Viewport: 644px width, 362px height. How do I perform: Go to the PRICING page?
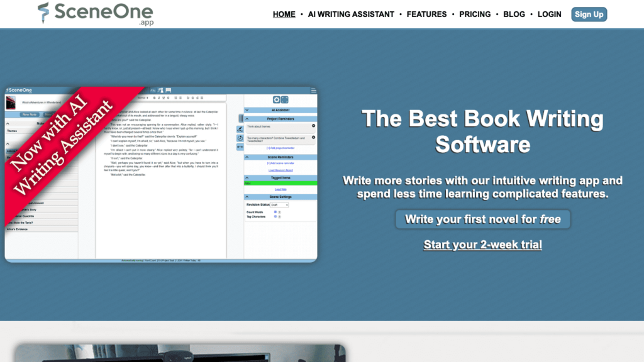coord(475,14)
